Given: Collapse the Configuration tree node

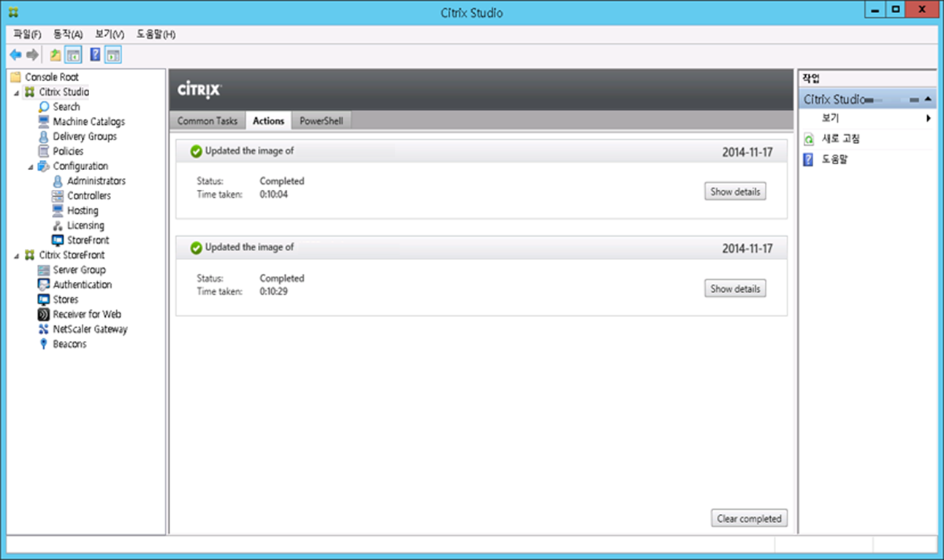Looking at the screenshot, I should pos(31,166).
